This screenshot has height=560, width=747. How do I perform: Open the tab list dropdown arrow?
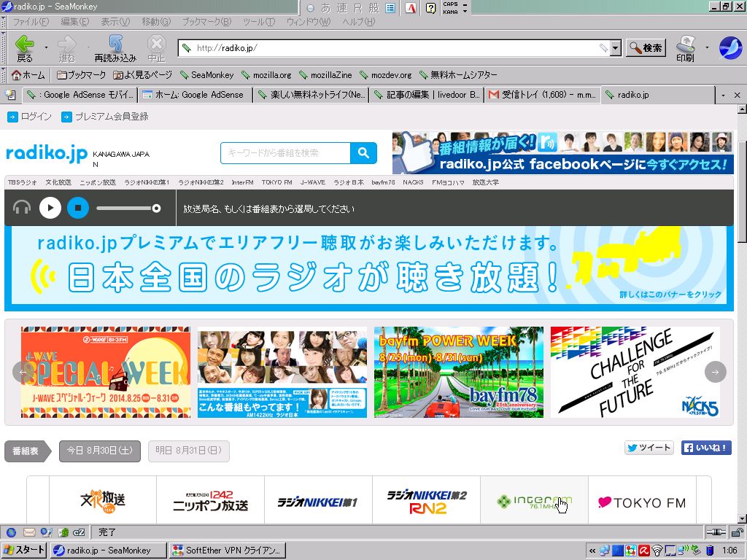723,96
